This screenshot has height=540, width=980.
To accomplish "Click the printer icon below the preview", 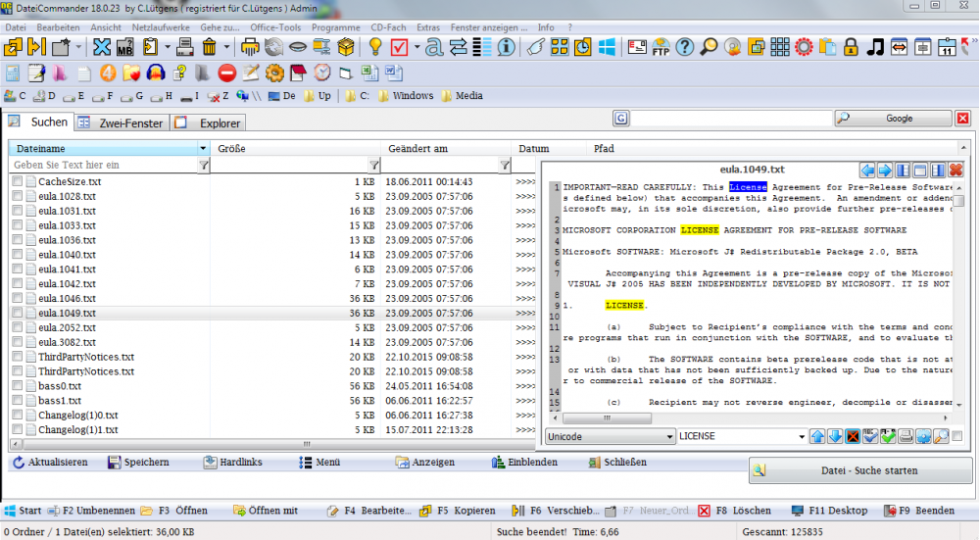I will 906,436.
